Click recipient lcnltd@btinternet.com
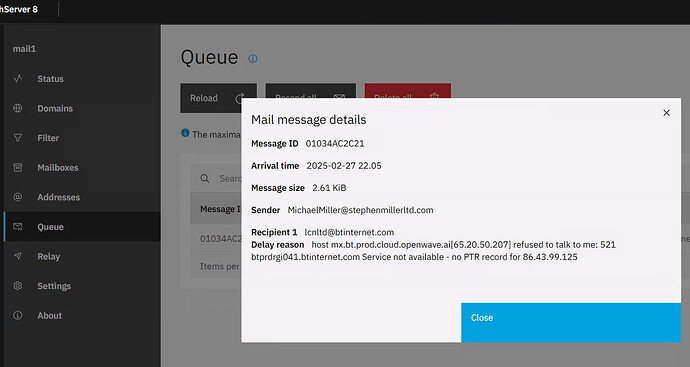This screenshot has width=690, height=367. pos(349,232)
